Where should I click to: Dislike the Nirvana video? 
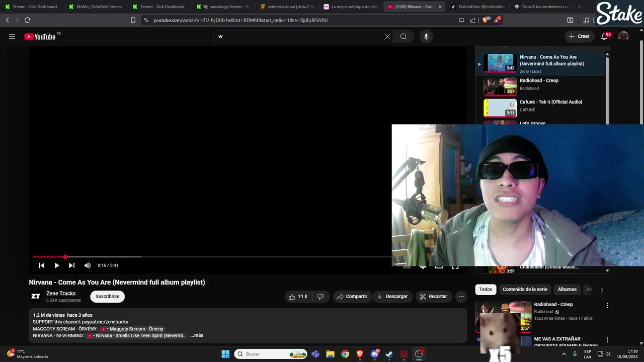pos(320,297)
